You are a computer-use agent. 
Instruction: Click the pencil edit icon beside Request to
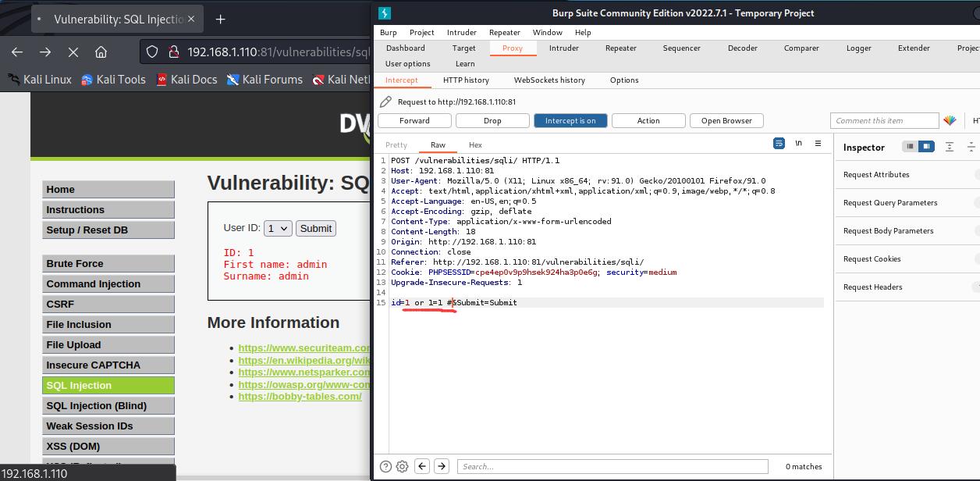[x=385, y=102]
